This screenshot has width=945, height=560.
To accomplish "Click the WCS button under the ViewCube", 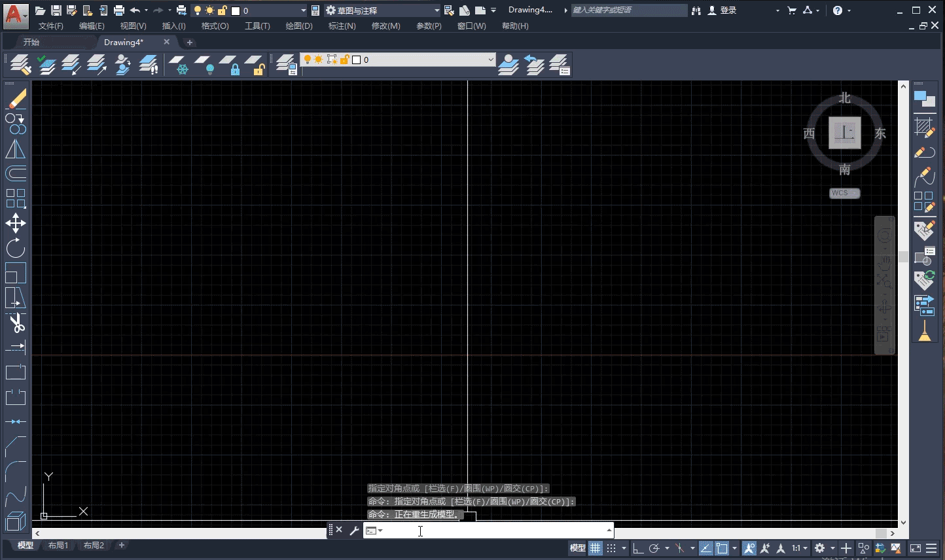I will 844,193.
